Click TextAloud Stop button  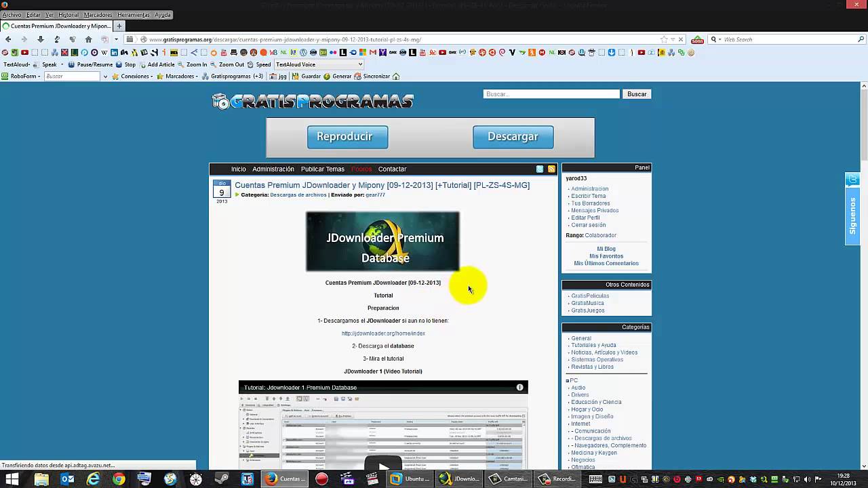pos(126,64)
